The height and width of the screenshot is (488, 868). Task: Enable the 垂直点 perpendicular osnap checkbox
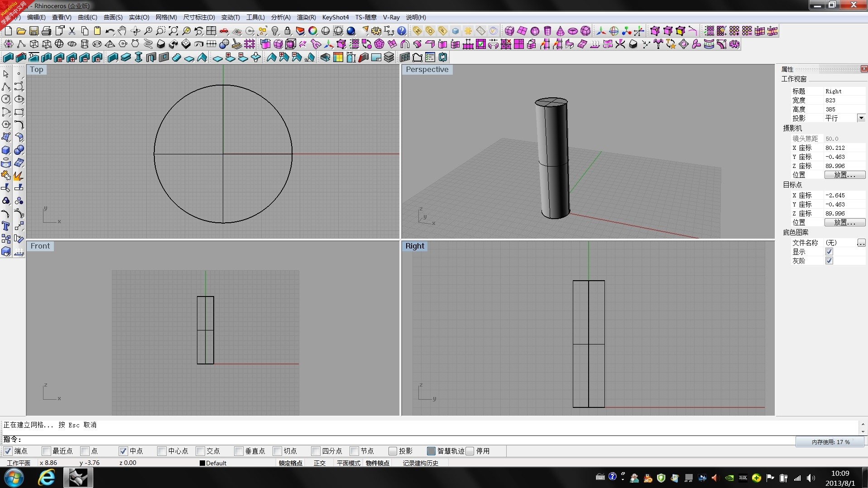[x=239, y=451]
